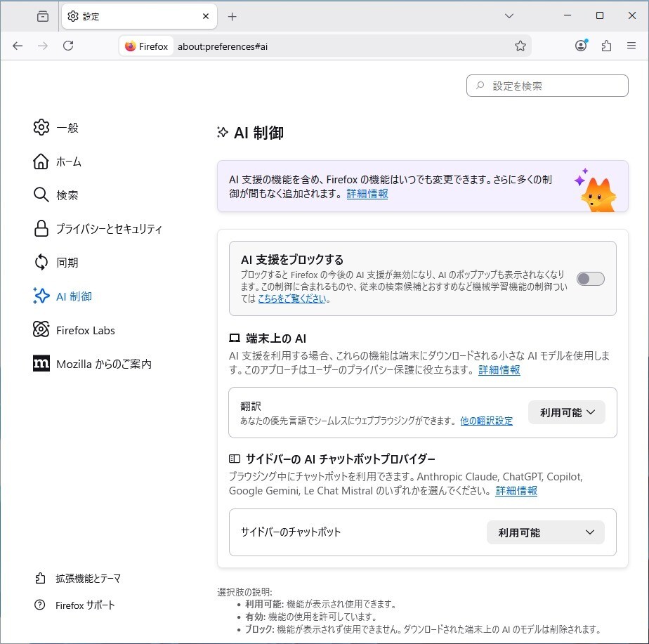Reload the current settings page

(x=68, y=45)
